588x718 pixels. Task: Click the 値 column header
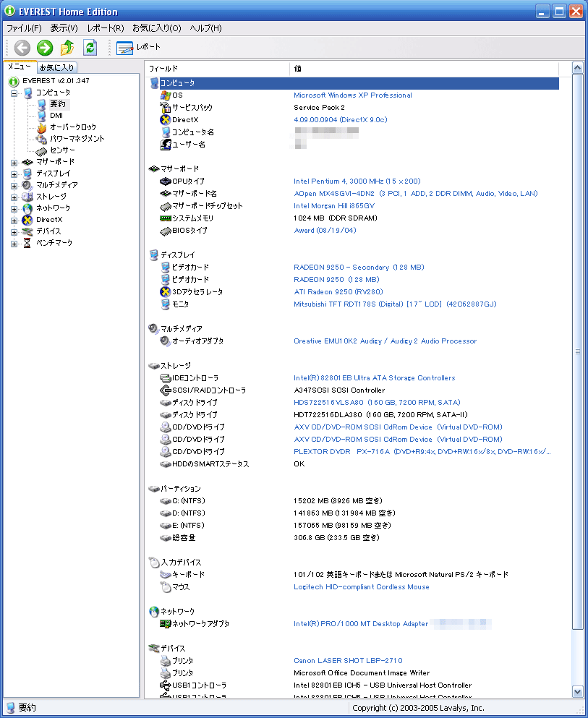(425, 69)
